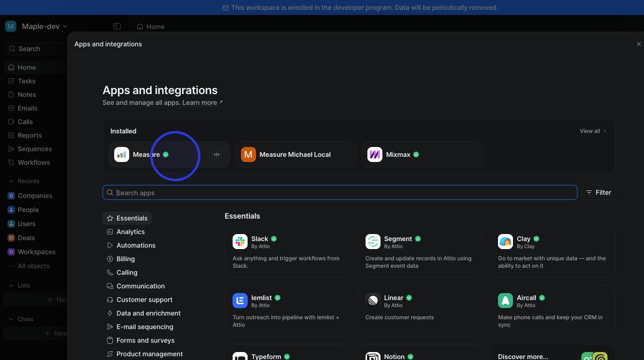Click the Maple-dev workspace avatar

coord(11,26)
